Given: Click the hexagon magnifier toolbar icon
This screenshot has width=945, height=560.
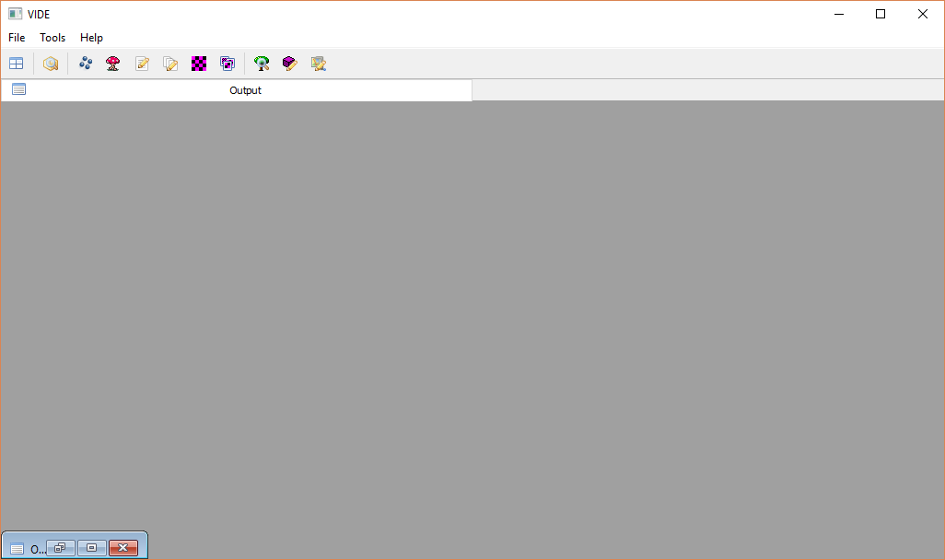Looking at the screenshot, I should click(51, 64).
